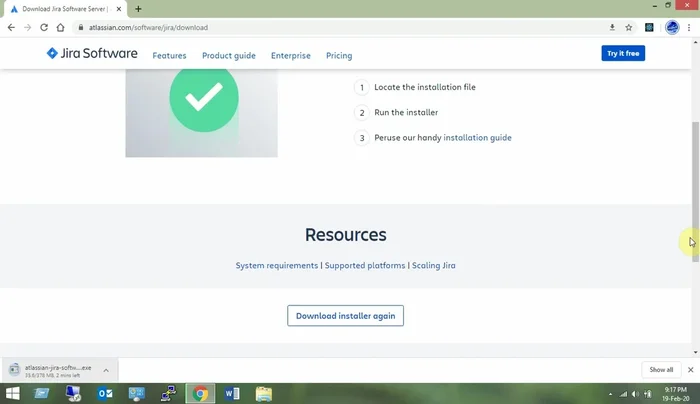
Task: Open Word from the taskbar
Action: pyautogui.click(x=232, y=394)
